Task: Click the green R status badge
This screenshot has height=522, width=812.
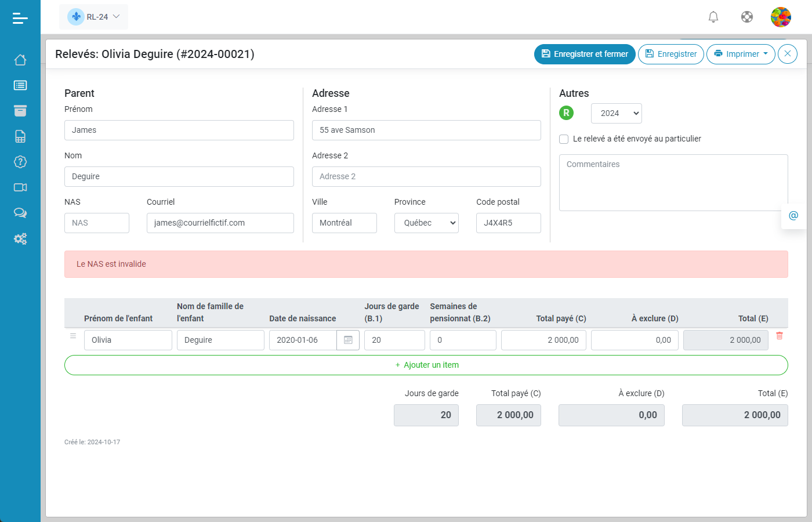Action: [566, 113]
